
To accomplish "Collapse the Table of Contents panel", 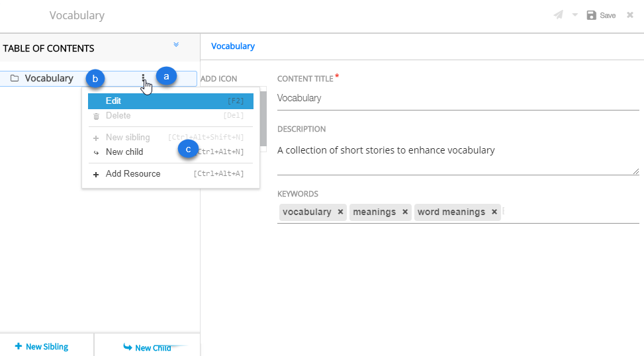I will click(x=176, y=45).
